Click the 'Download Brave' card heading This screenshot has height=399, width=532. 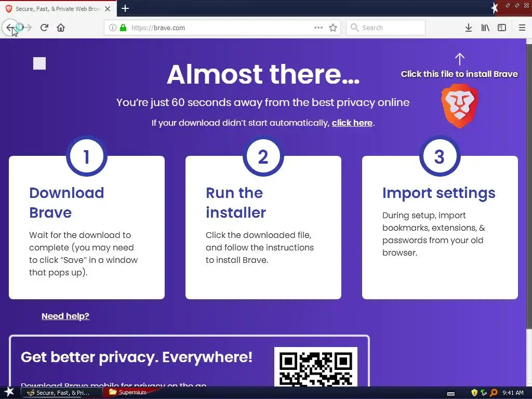tap(66, 203)
